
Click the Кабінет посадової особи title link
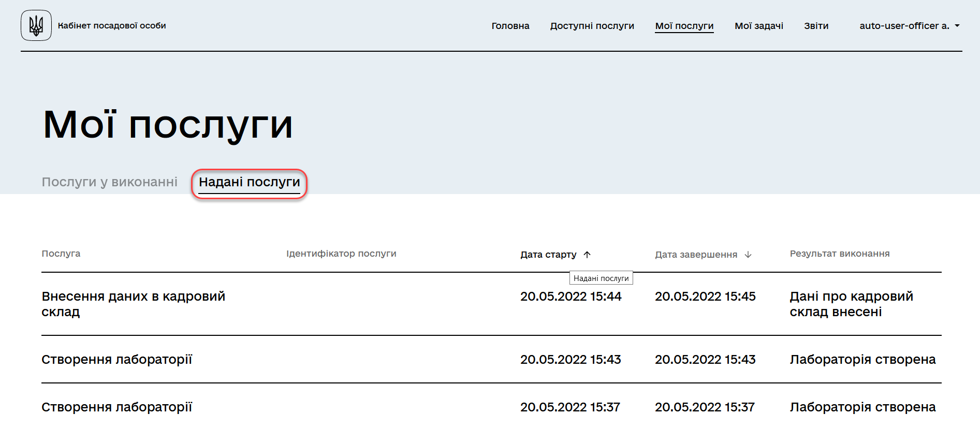(112, 26)
